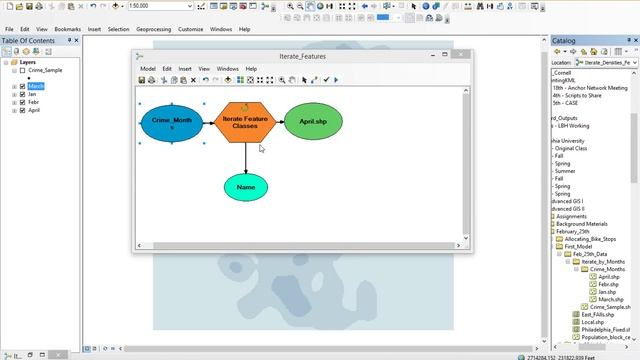Cut selected model element

164,80
